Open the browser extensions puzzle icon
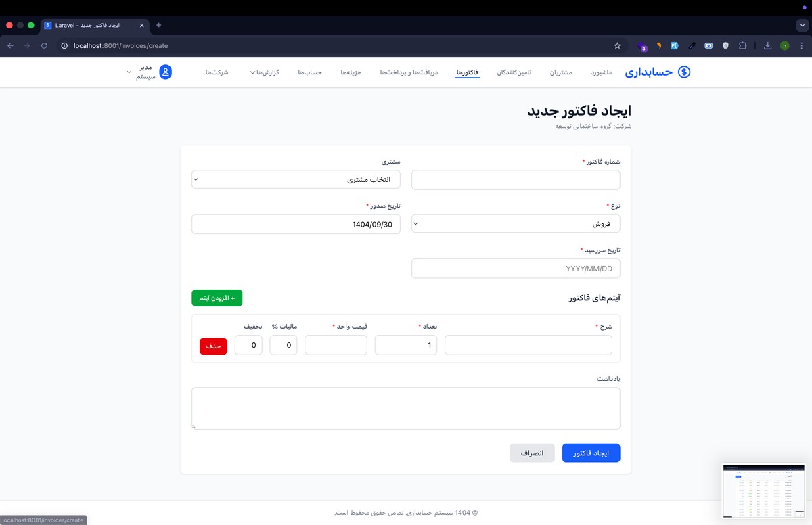 point(742,45)
